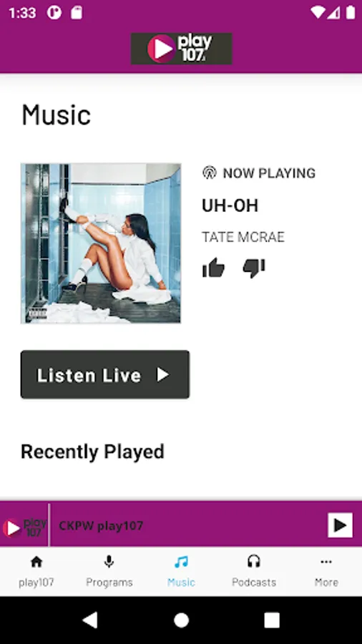
Task: Start the CKPW play107 stream play button
Action: (x=341, y=525)
